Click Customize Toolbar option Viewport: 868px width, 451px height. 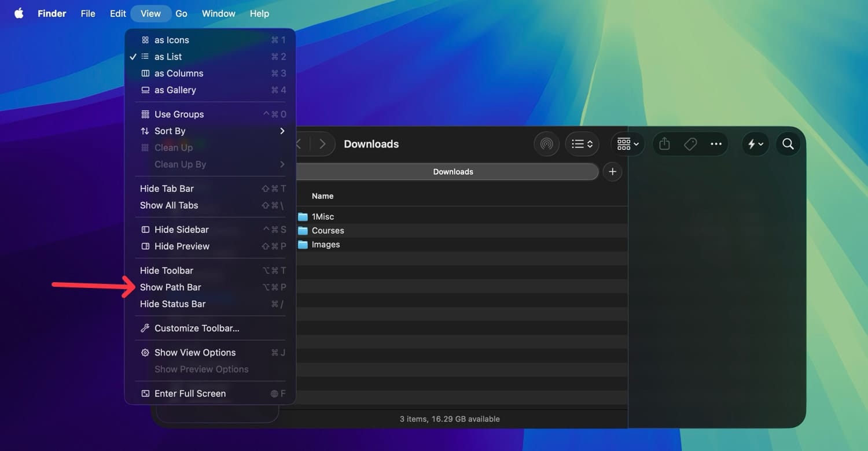point(197,328)
